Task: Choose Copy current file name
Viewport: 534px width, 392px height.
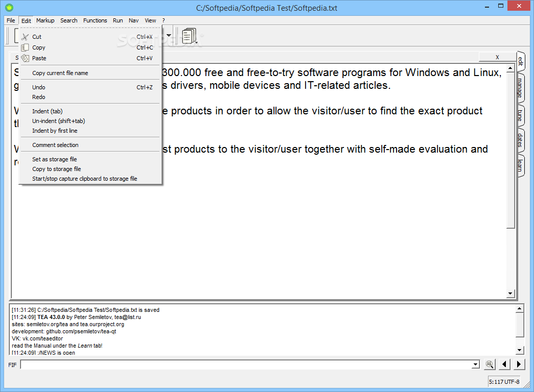Action: (90, 73)
